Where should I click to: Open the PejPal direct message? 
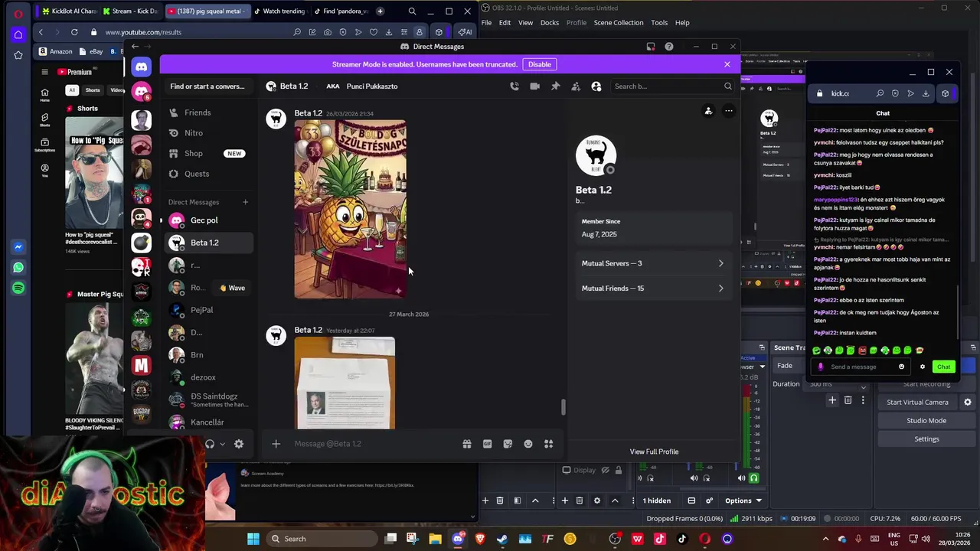207,310
